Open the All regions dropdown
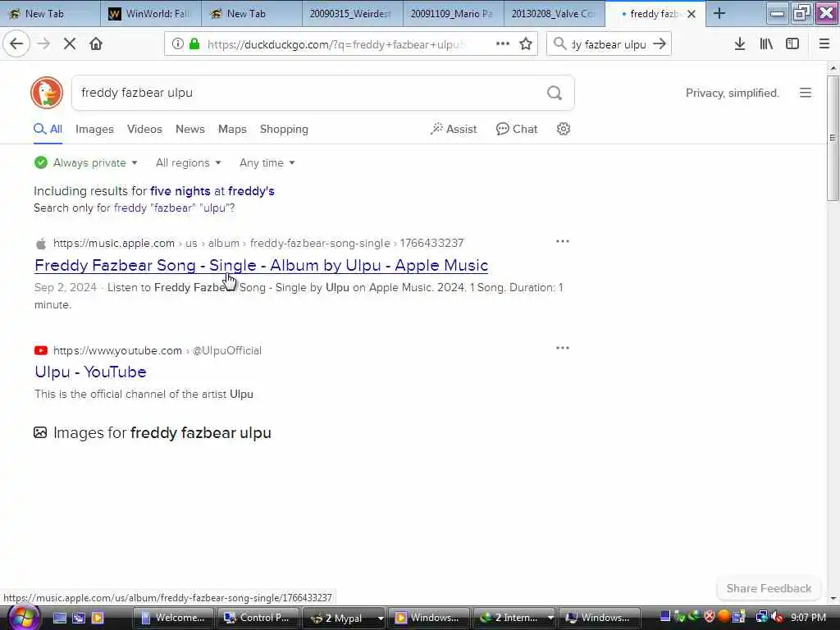This screenshot has width=840, height=630. click(x=188, y=163)
